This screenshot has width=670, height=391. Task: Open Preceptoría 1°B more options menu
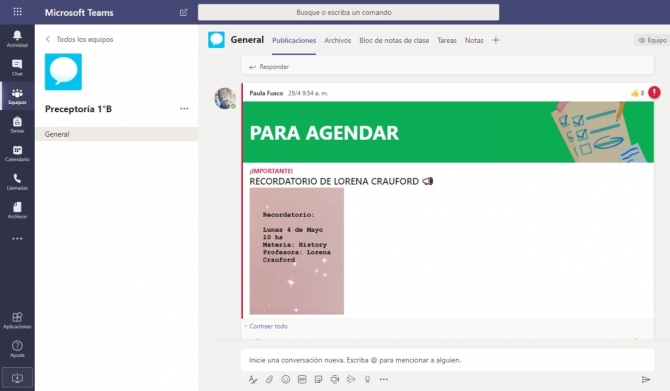(x=184, y=109)
